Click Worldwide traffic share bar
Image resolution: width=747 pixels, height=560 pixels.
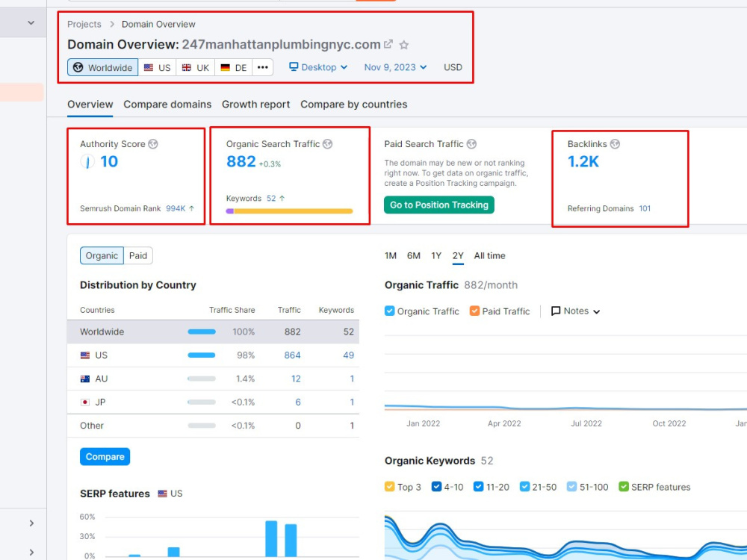coord(202,332)
